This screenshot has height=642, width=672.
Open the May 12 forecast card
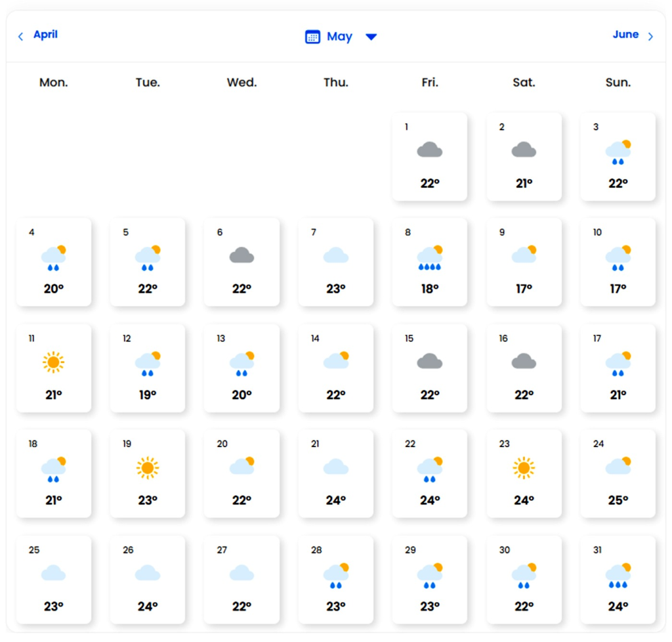point(148,368)
